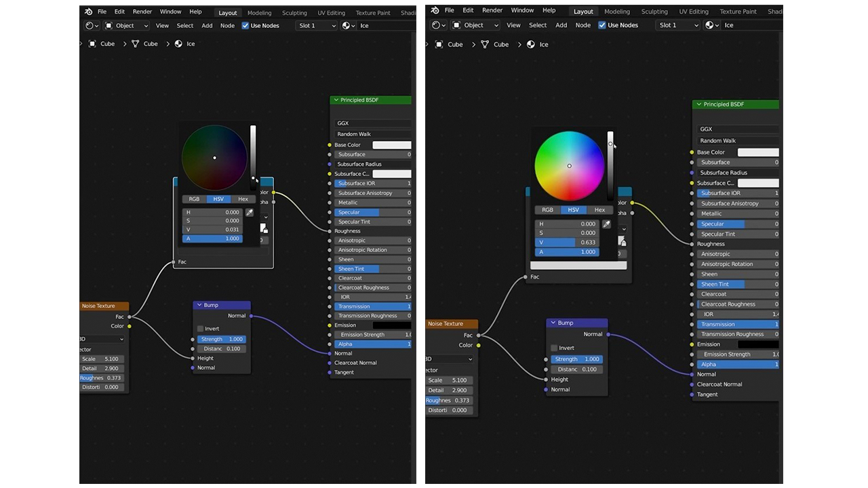
Task: Collapse the Principled BSDF node in left window
Action: (336, 100)
